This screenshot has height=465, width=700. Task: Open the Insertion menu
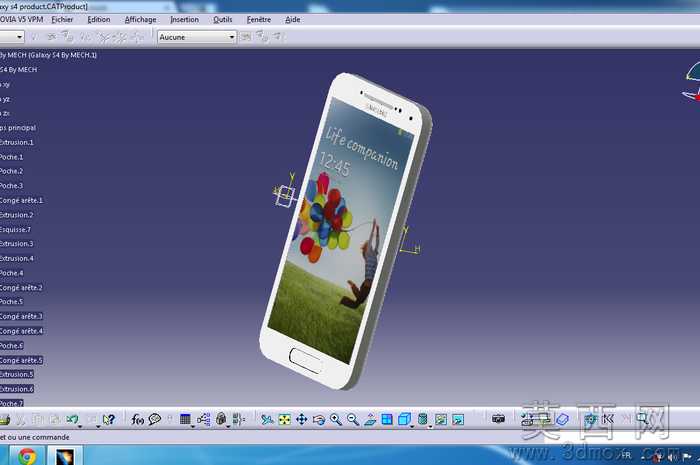click(x=184, y=20)
